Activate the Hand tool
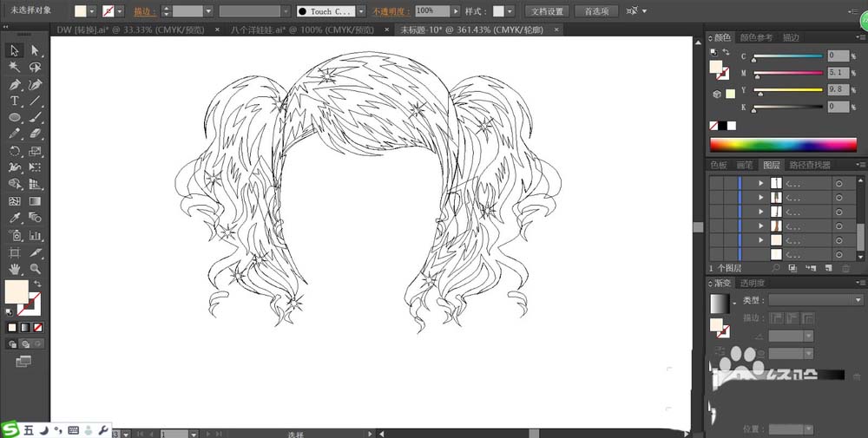The height and width of the screenshot is (438, 868). [x=15, y=269]
